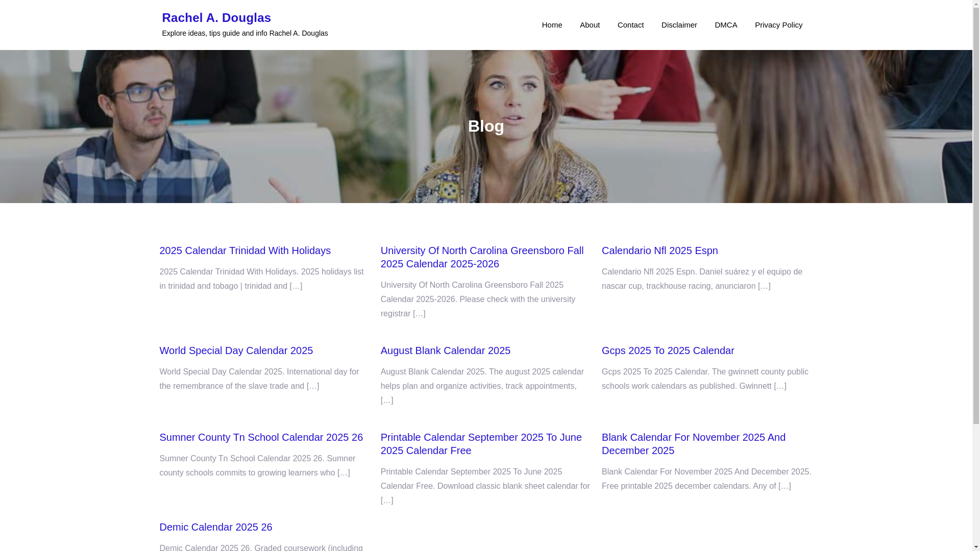Image resolution: width=980 pixels, height=551 pixels.
Task: Click the scrollbar down arrow
Action: 976,547
